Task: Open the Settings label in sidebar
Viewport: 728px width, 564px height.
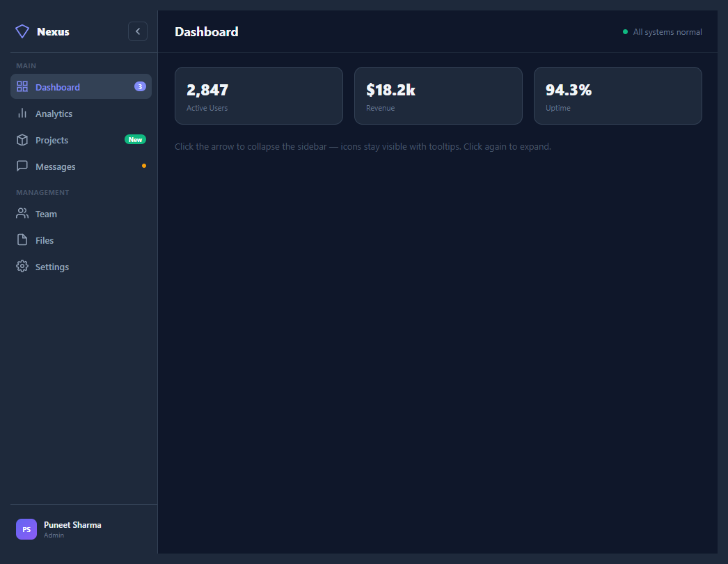Action: click(52, 267)
